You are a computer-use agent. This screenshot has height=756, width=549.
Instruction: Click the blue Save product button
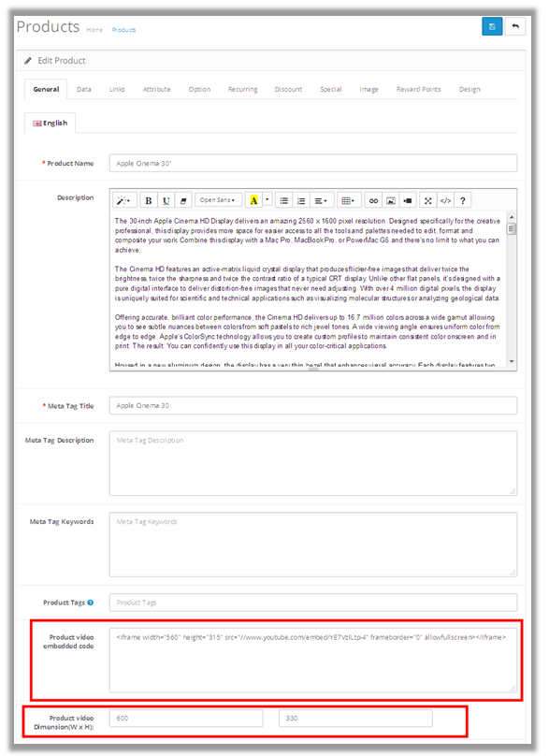492,26
